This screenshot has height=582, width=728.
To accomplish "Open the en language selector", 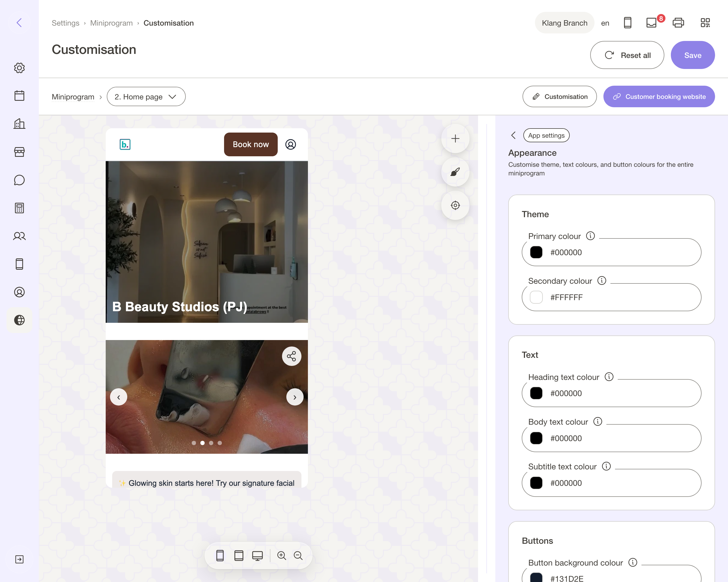I will pyautogui.click(x=605, y=23).
